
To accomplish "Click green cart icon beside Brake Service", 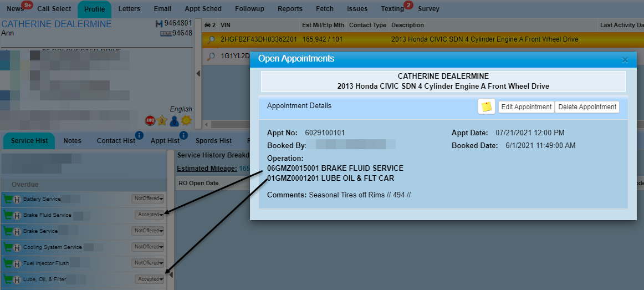I will [8, 231].
